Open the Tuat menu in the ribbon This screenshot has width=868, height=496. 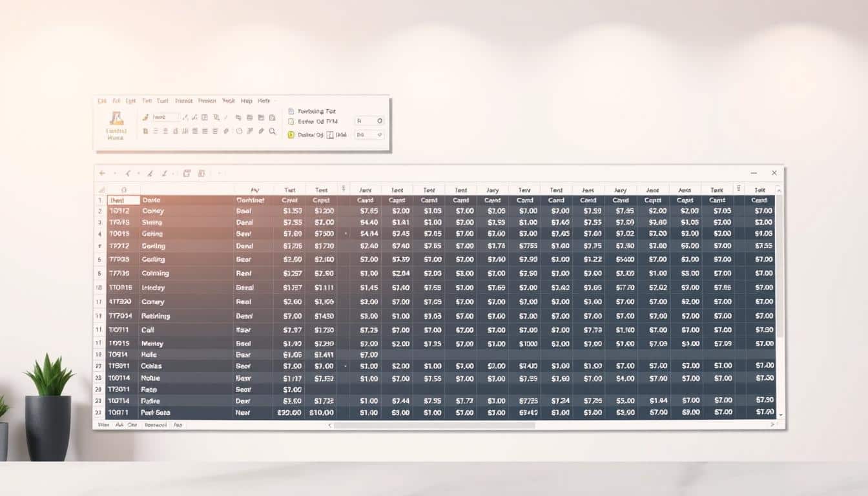coord(163,101)
